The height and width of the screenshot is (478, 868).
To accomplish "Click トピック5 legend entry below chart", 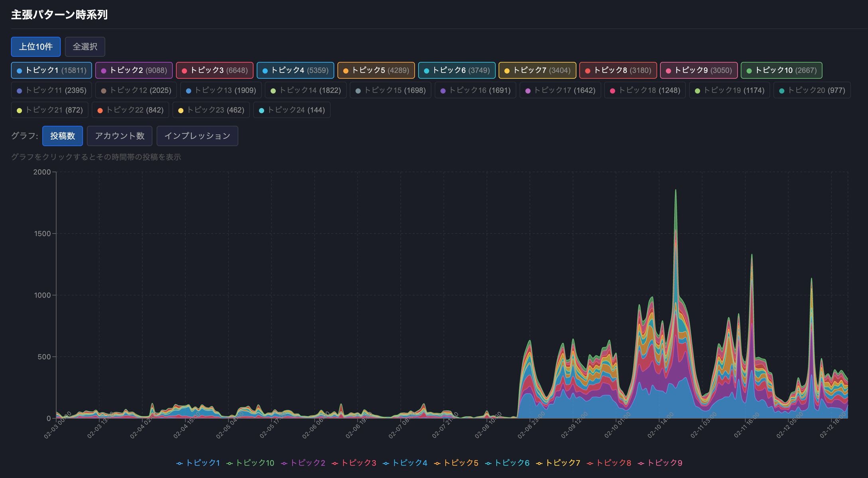I will coord(460,463).
